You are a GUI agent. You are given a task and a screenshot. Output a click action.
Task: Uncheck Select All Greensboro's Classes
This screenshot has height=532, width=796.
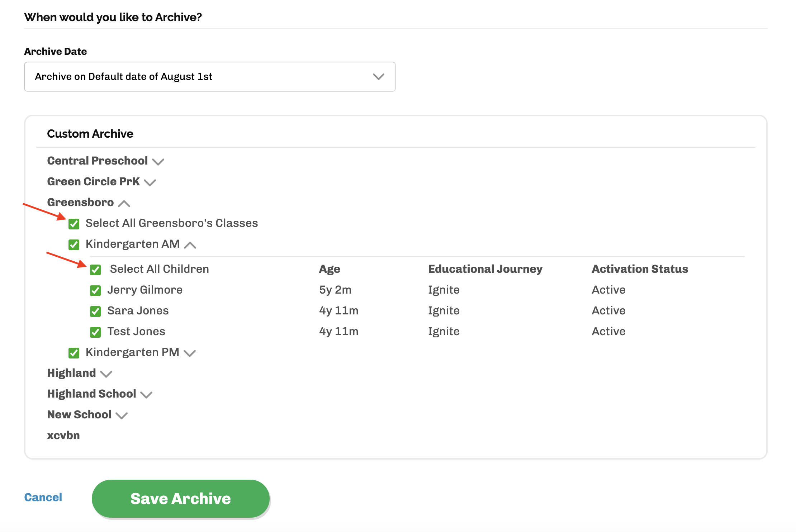74,224
